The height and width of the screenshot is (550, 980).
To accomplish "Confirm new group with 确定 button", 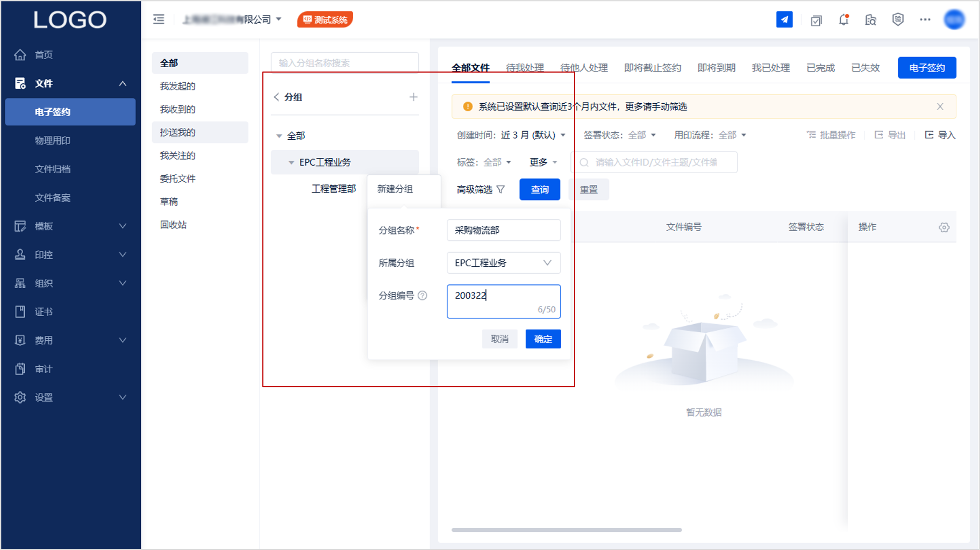I will coord(543,339).
